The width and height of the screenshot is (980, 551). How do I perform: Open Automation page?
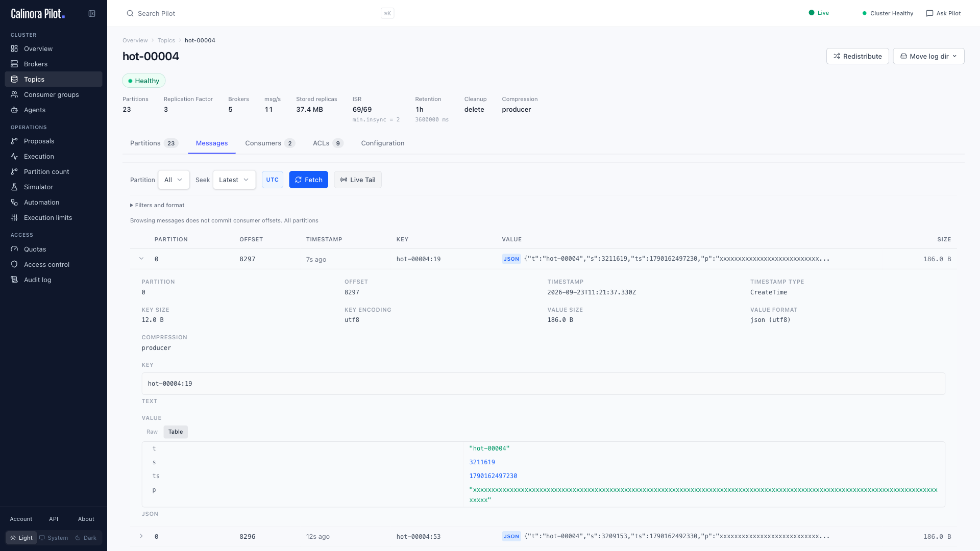54,202
